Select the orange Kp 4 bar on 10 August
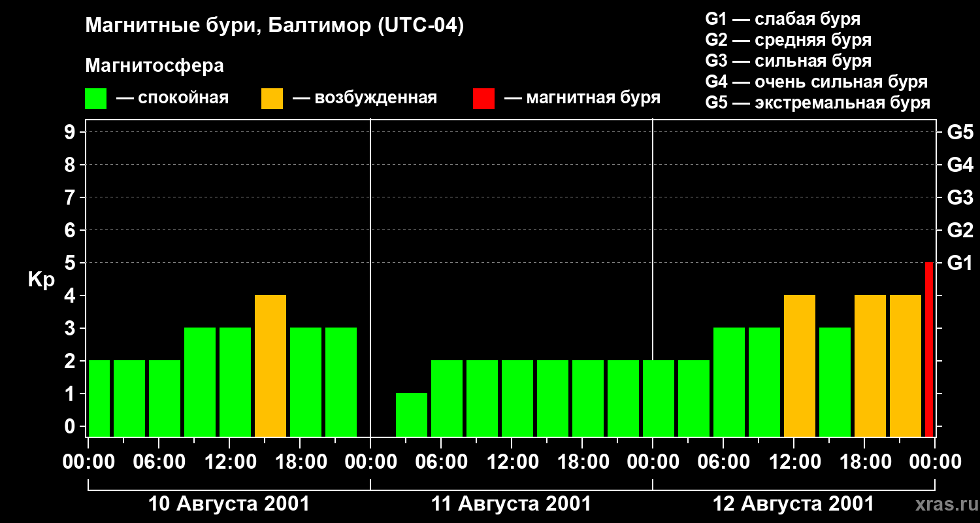This screenshot has height=523, width=980. tap(270, 365)
